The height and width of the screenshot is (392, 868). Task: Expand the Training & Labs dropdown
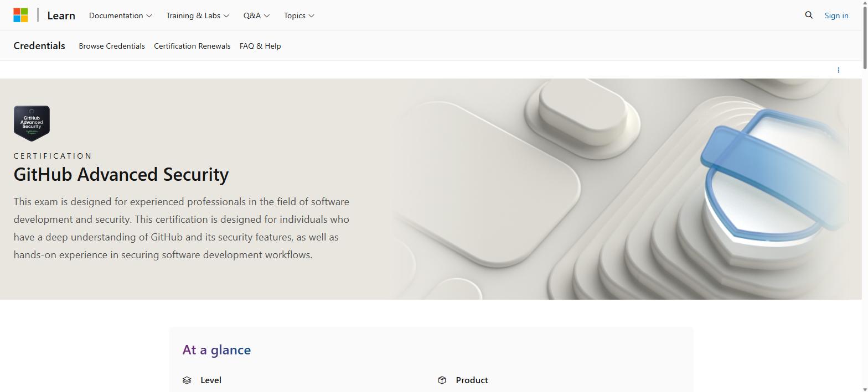198,15
